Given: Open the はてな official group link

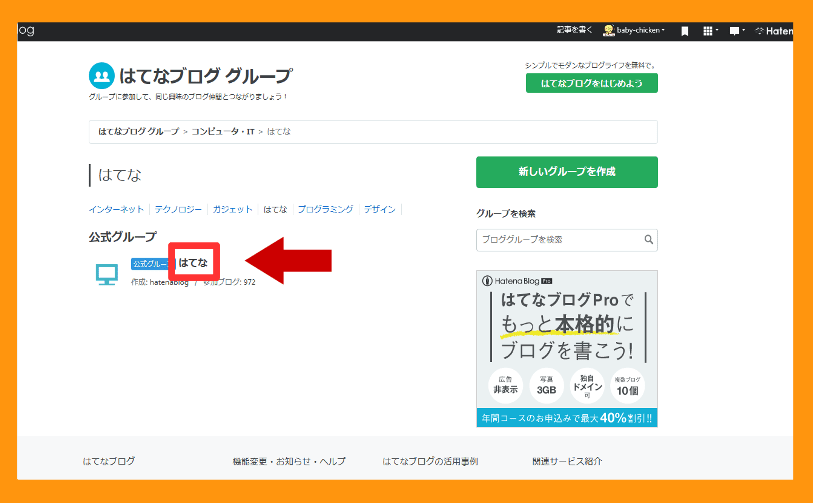Looking at the screenshot, I should click(x=193, y=263).
